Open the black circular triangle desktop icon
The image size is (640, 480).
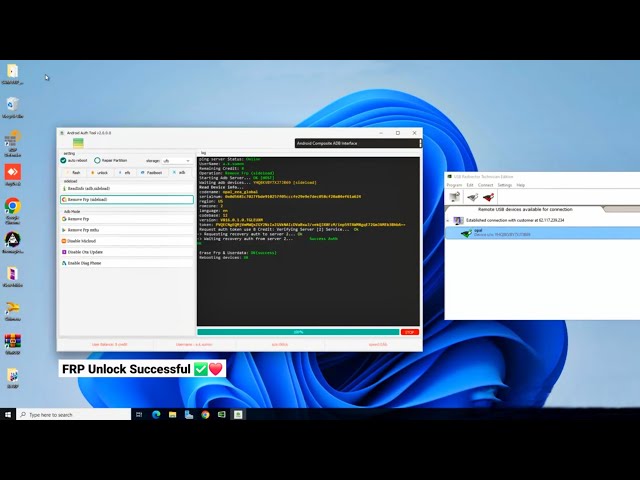(13, 242)
